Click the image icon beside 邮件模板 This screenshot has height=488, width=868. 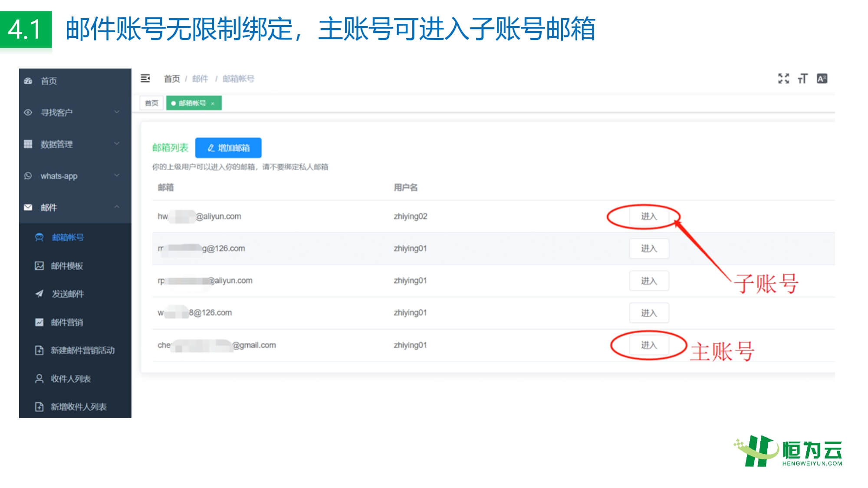pyautogui.click(x=39, y=266)
